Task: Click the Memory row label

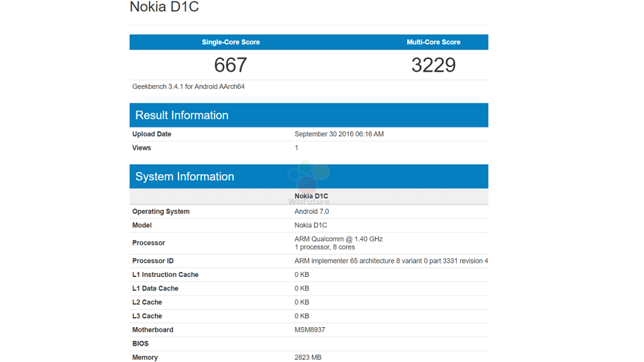Action: tap(145, 357)
